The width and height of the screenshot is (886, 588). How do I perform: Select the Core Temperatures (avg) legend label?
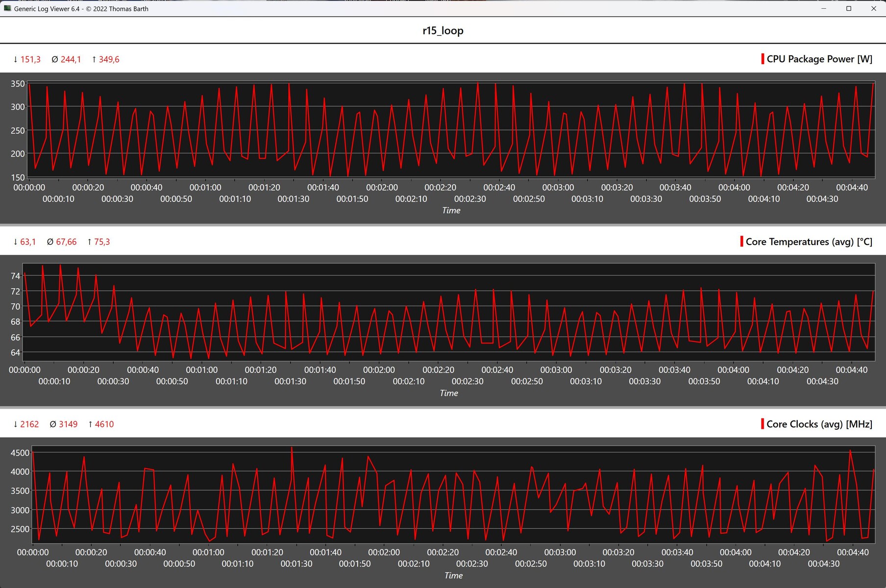[x=809, y=242]
